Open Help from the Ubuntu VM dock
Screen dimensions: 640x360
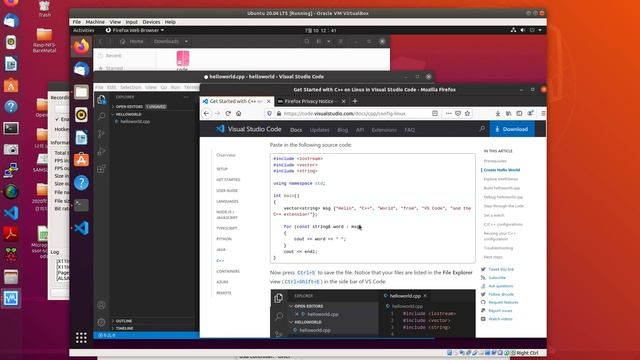tap(81, 182)
